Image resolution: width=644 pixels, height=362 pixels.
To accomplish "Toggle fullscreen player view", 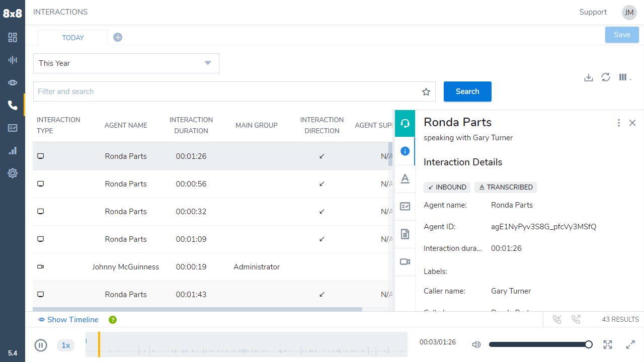I will click(x=608, y=344).
